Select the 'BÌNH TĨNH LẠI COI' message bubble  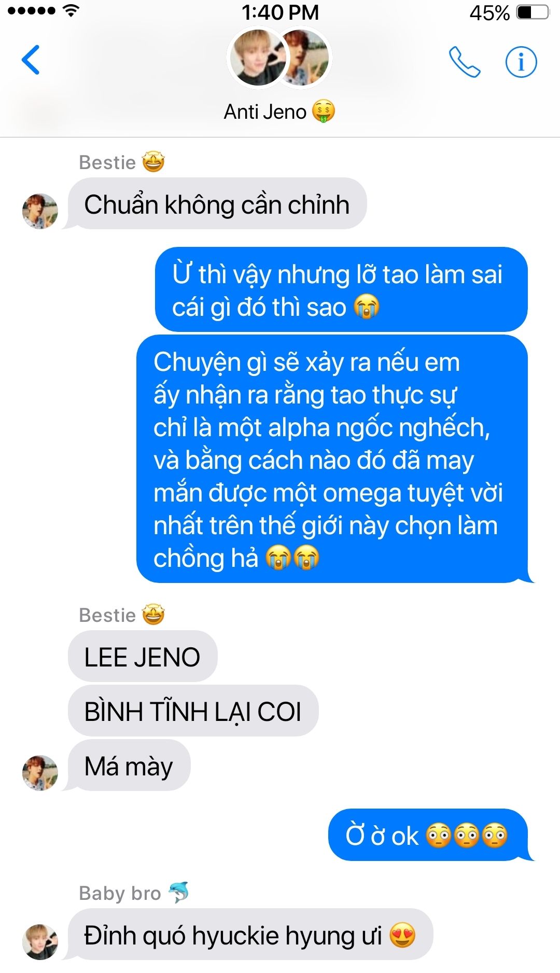click(x=193, y=711)
